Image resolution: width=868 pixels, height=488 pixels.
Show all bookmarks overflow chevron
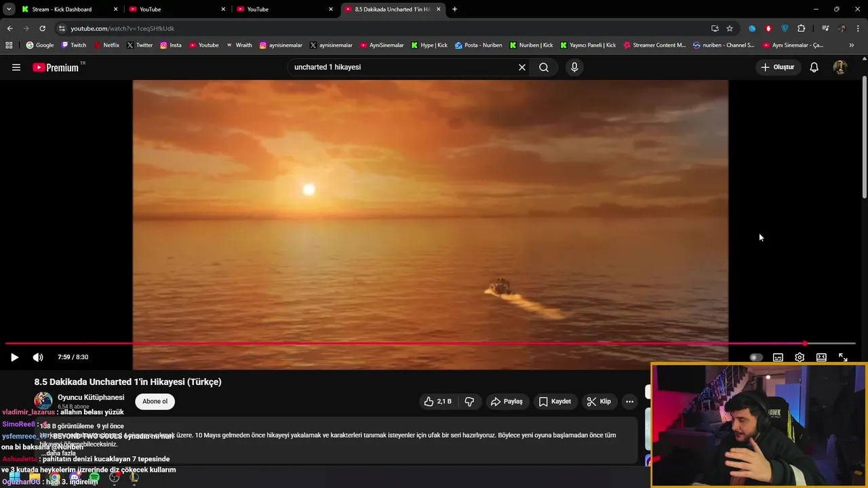pyautogui.click(x=852, y=45)
